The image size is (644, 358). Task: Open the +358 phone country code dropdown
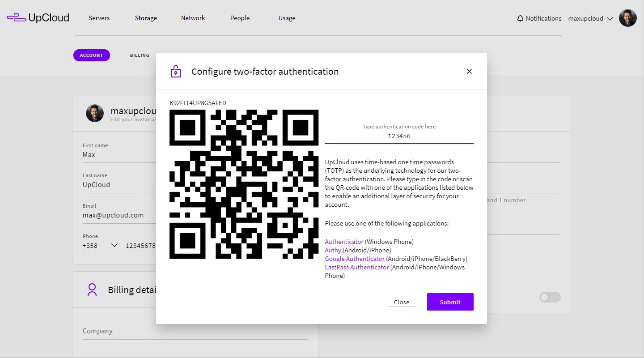(x=101, y=246)
